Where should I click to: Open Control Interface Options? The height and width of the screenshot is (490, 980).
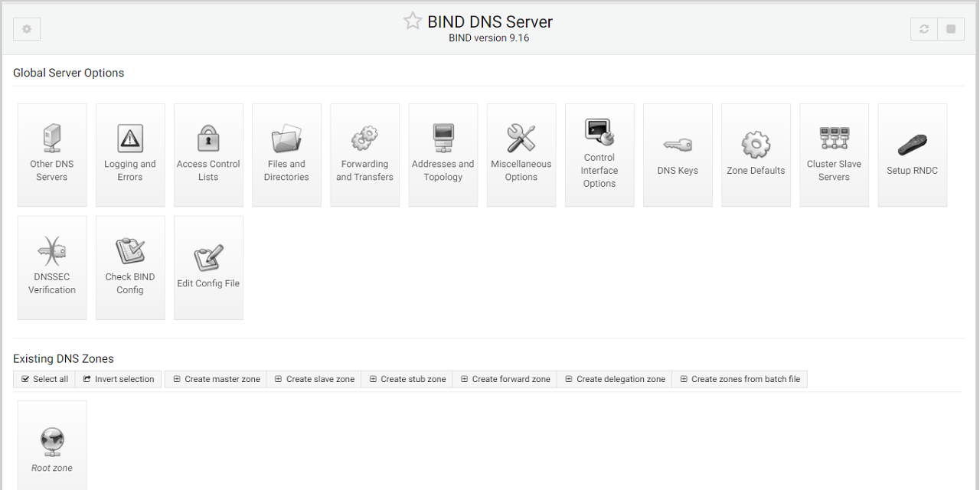(599, 155)
